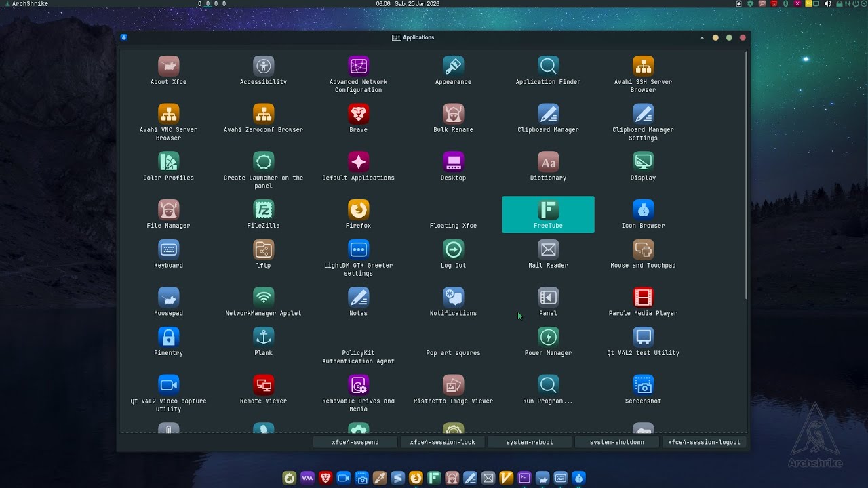The image size is (868, 488).
Task: Click the volume speaker icon in top panel
Action: [x=827, y=4]
